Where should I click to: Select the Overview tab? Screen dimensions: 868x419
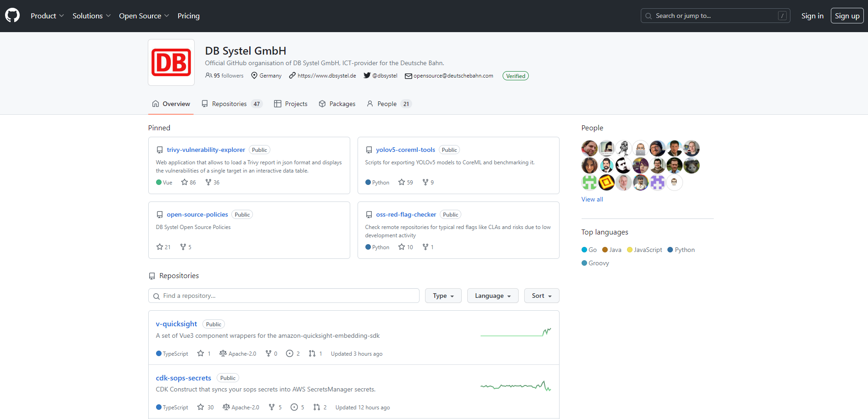[171, 104]
